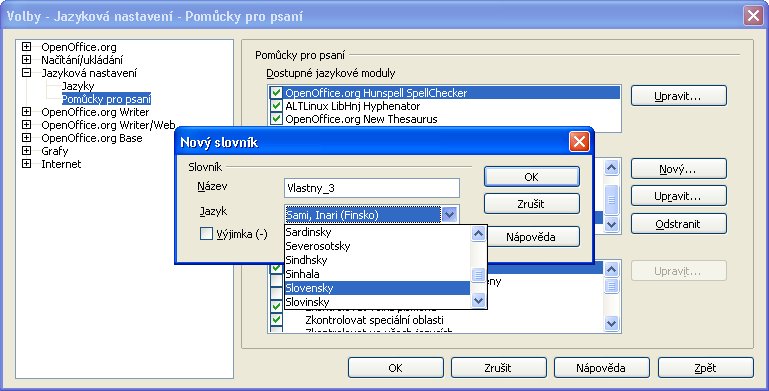Open the Jazyk dropdown arrow
Viewport: 769px width, 391px height.
[449, 214]
